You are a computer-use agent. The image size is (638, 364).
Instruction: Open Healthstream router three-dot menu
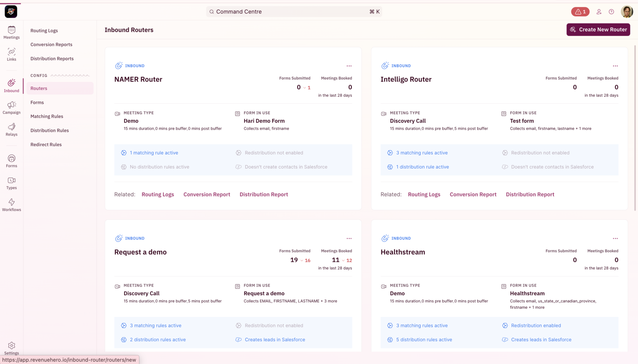[x=615, y=238]
